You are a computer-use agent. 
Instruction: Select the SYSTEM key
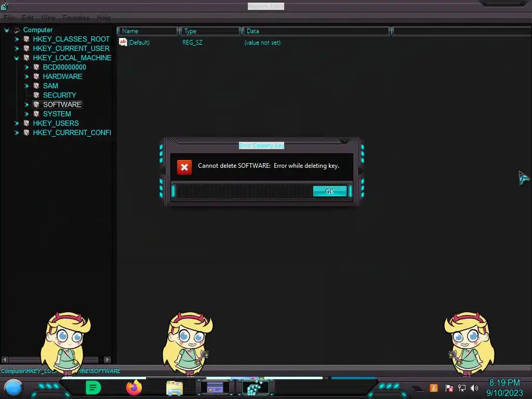pyautogui.click(x=57, y=114)
